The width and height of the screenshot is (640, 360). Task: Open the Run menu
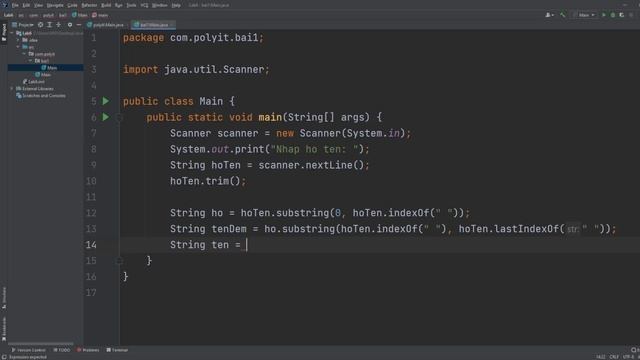[x=119, y=5]
